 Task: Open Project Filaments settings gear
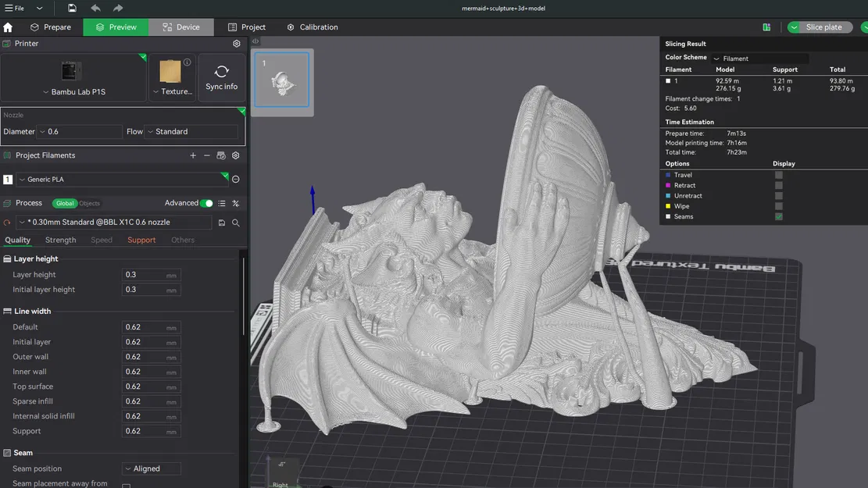point(235,155)
